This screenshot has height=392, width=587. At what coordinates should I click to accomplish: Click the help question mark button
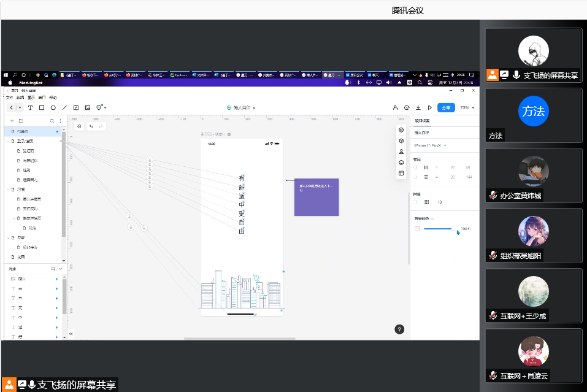(399, 329)
